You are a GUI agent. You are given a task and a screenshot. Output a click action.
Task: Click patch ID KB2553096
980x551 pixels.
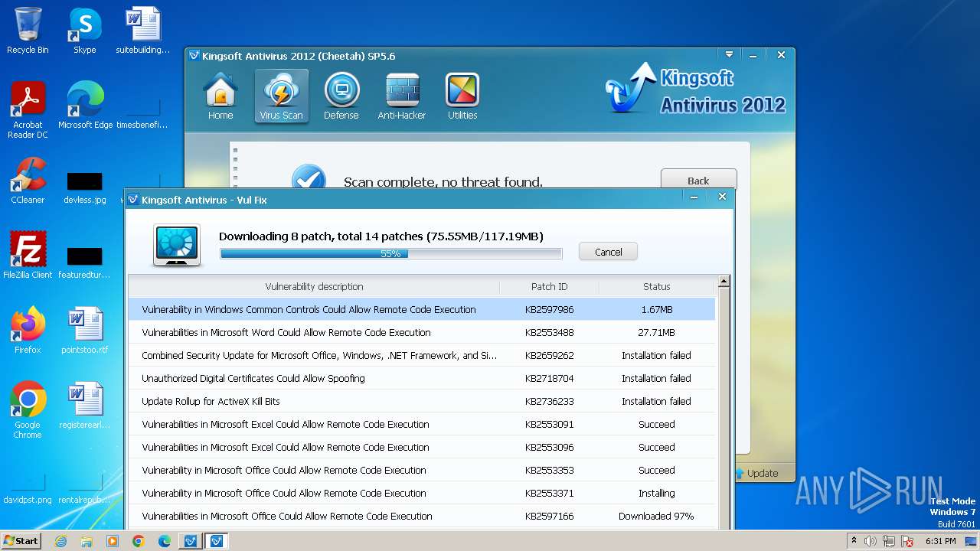click(549, 447)
